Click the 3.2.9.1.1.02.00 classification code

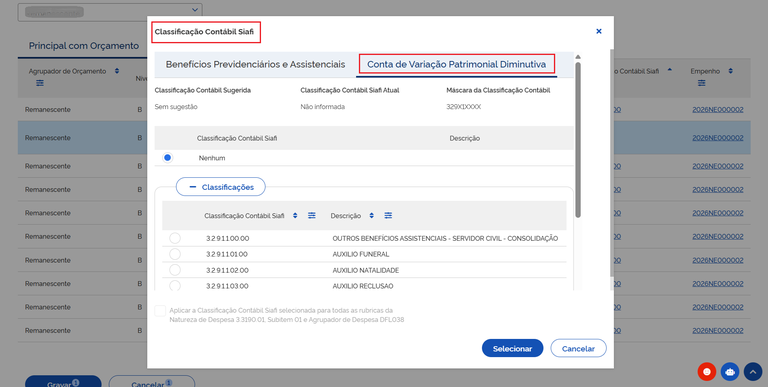pyautogui.click(x=228, y=270)
